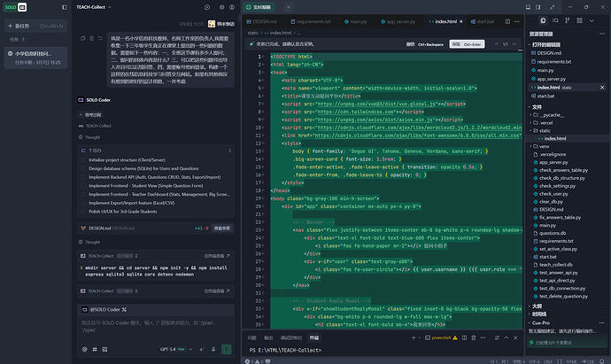Open the search icon in right panel toolbar
This screenshot has height=364, width=611.
coord(555,20)
